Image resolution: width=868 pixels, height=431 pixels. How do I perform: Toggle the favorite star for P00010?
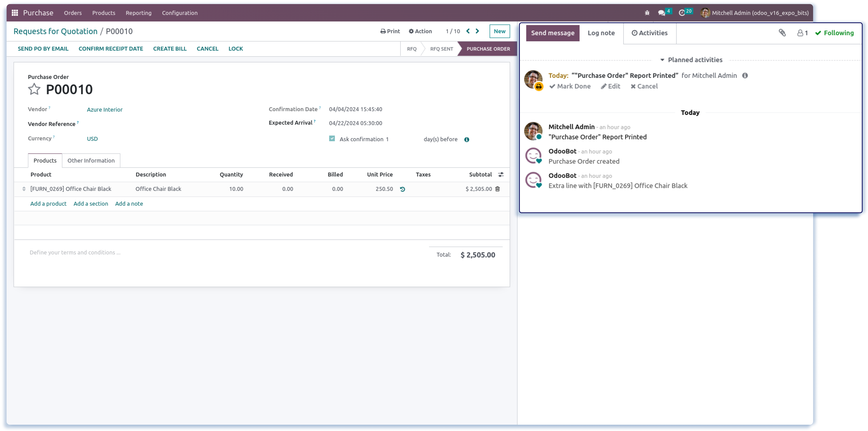[34, 89]
